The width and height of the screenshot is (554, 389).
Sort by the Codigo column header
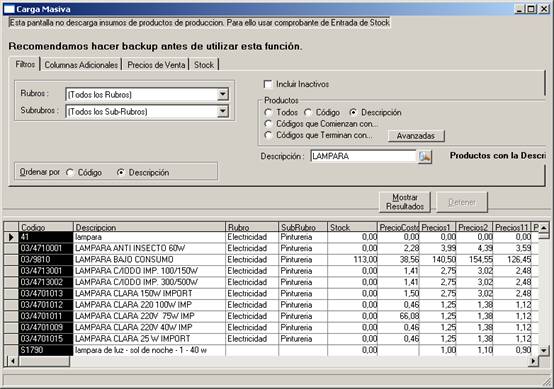46,227
